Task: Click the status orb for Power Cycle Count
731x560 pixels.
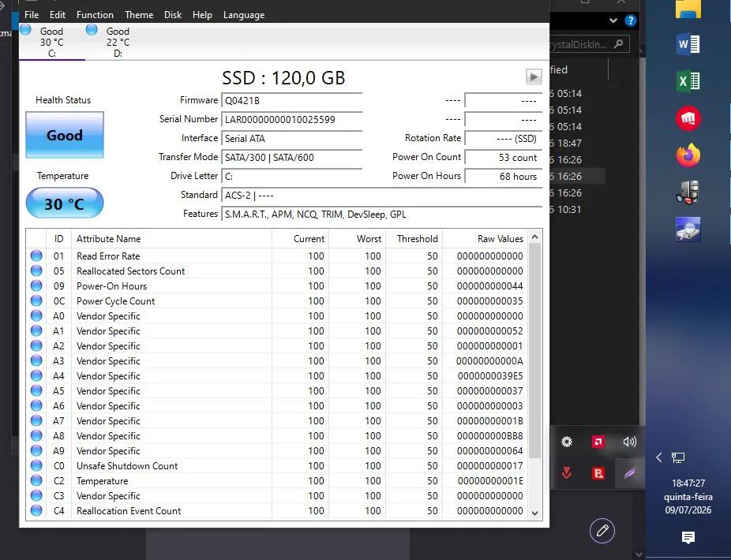Action: point(36,301)
